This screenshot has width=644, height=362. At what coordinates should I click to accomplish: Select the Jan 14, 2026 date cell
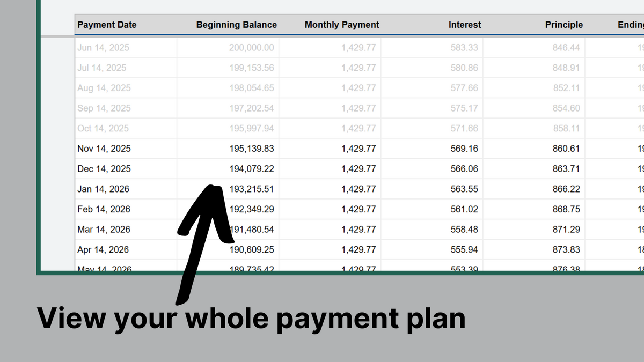pos(126,189)
